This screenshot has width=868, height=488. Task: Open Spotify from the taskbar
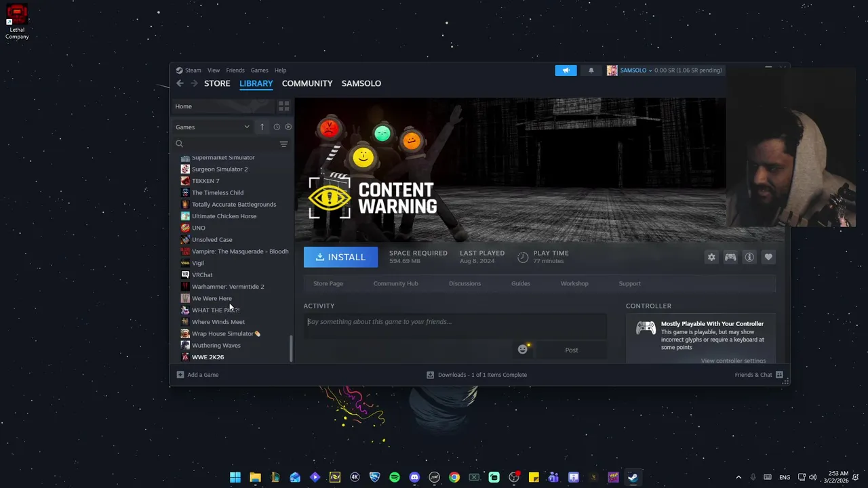[x=395, y=477]
